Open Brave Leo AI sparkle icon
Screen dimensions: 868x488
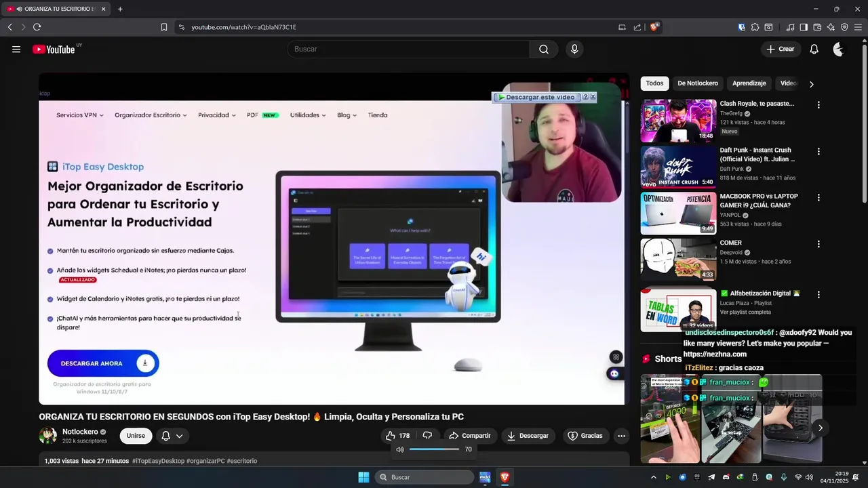[x=831, y=27]
